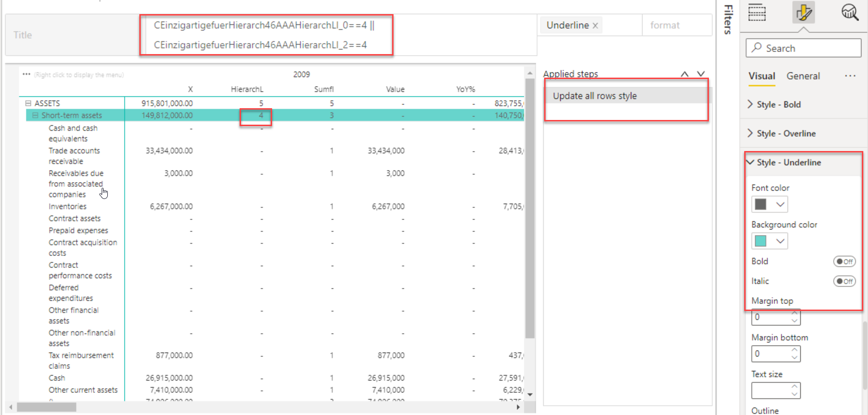The width and height of the screenshot is (868, 415).
Task: Select the Other current assets row
Action: point(83,390)
